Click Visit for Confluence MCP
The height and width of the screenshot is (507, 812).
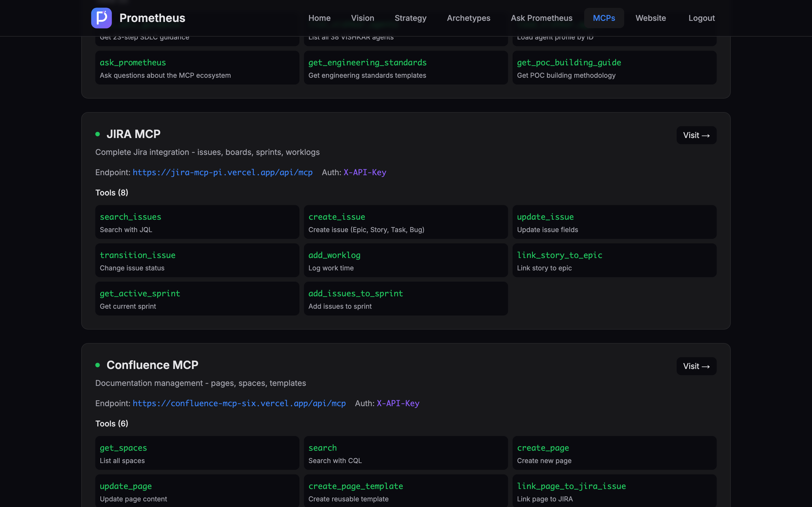pyautogui.click(x=696, y=366)
